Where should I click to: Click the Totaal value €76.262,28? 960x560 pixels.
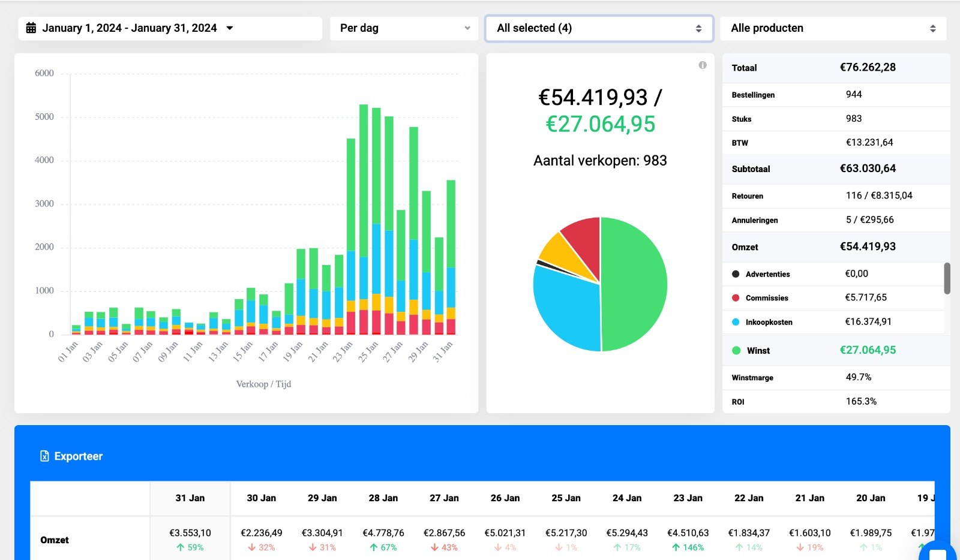click(868, 67)
